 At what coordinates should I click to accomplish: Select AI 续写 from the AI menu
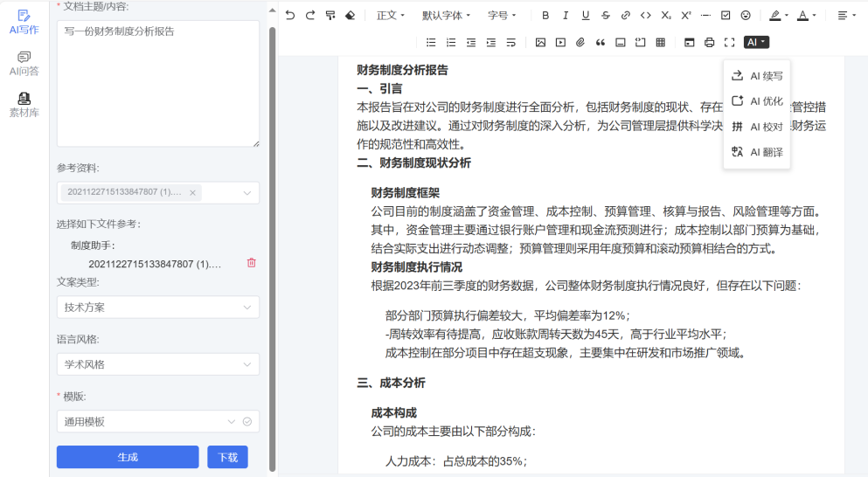pos(757,76)
